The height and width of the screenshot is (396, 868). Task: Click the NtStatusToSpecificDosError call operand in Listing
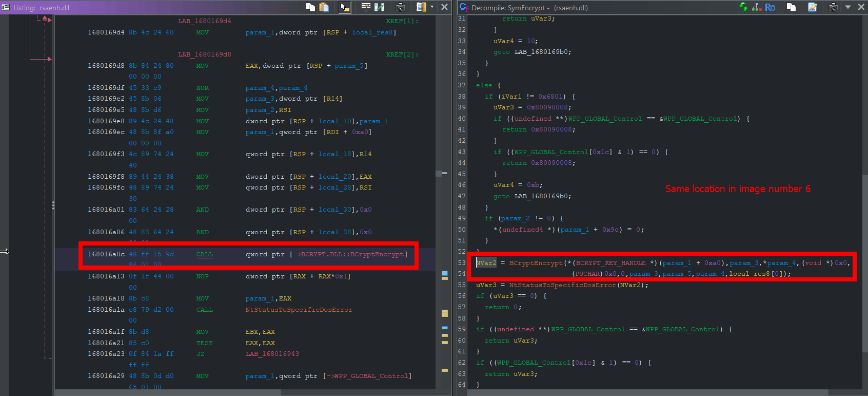coord(299,310)
